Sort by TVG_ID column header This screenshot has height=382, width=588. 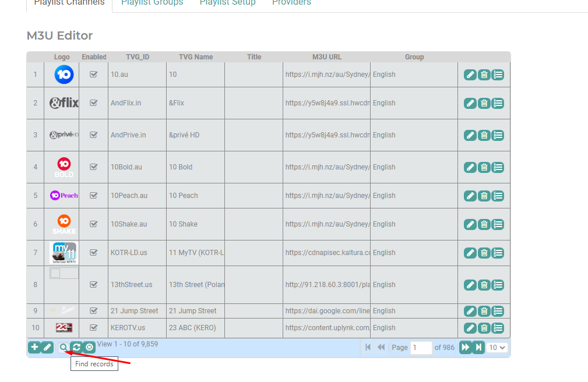click(x=138, y=57)
